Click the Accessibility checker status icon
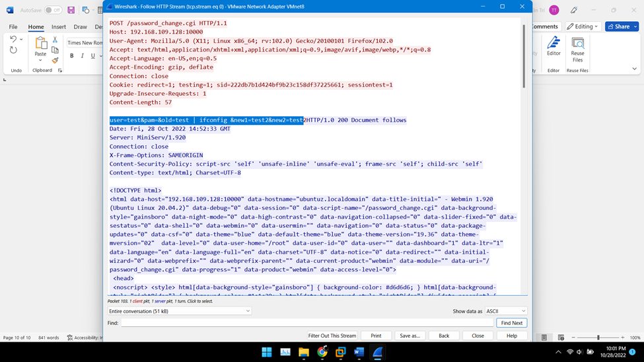This screenshot has width=644, height=362. coord(70,338)
